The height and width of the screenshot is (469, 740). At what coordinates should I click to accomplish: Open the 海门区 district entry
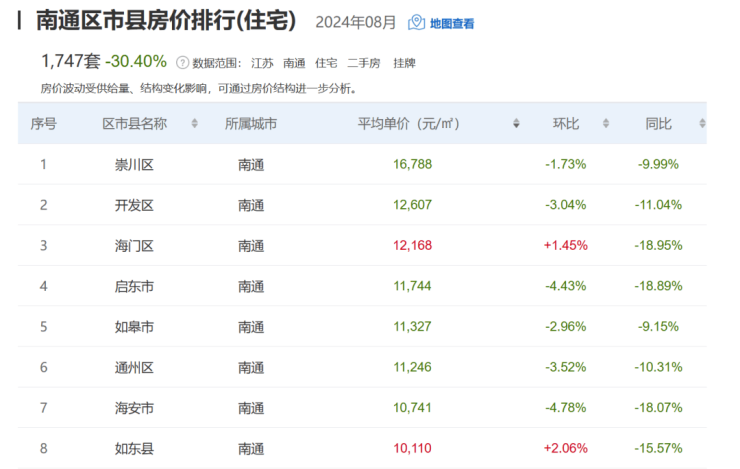pos(135,246)
